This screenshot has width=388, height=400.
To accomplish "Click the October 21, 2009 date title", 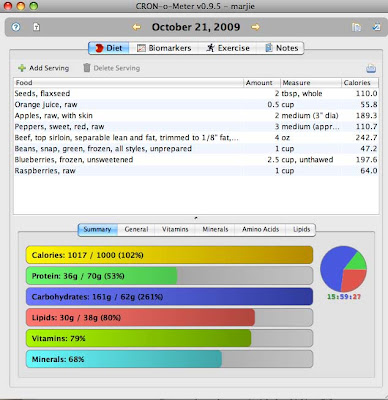I will pyautogui.click(x=196, y=27).
